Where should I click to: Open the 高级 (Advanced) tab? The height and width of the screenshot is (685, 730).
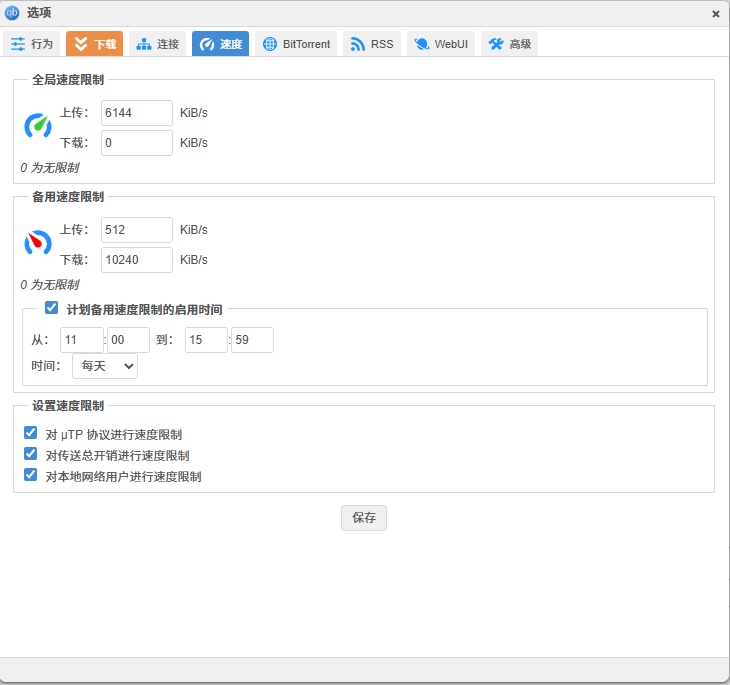coord(509,44)
